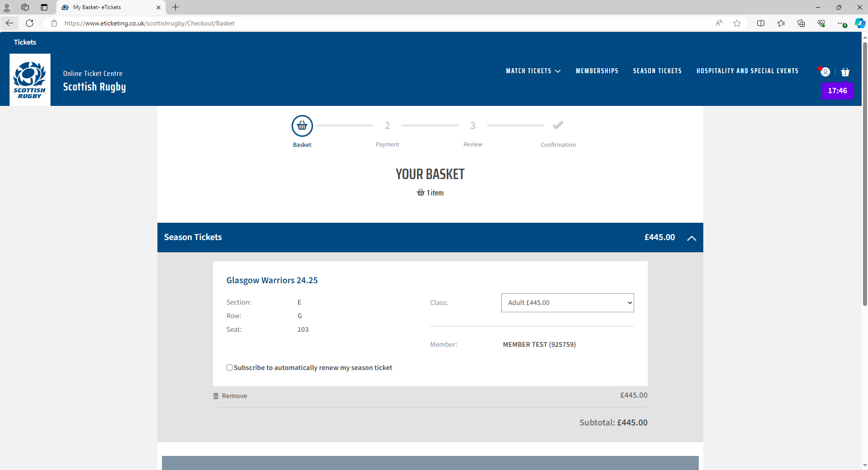This screenshot has height=470, width=868.
Task: Click the seat number 103
Action: pos(303,330)
